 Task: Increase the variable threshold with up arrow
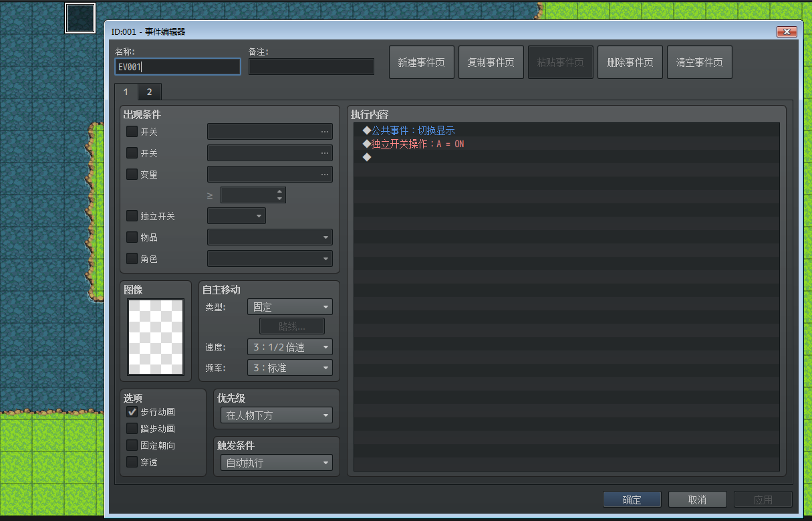pos(280,191)
